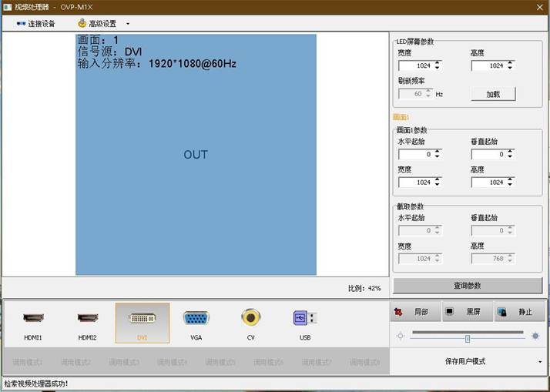Screen dimensions: 550x392
Task: Click the dim brightness icon left of slider
Action: 401,337
